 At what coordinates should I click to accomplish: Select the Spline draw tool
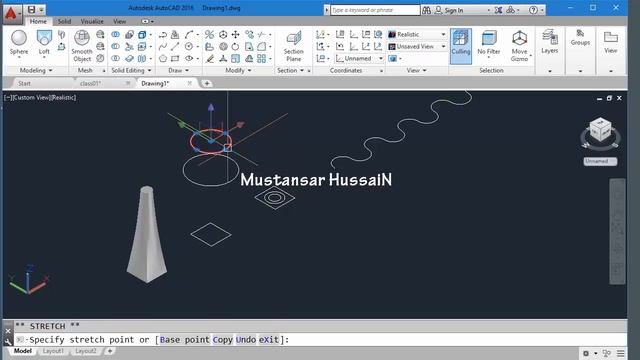(163, 47)
